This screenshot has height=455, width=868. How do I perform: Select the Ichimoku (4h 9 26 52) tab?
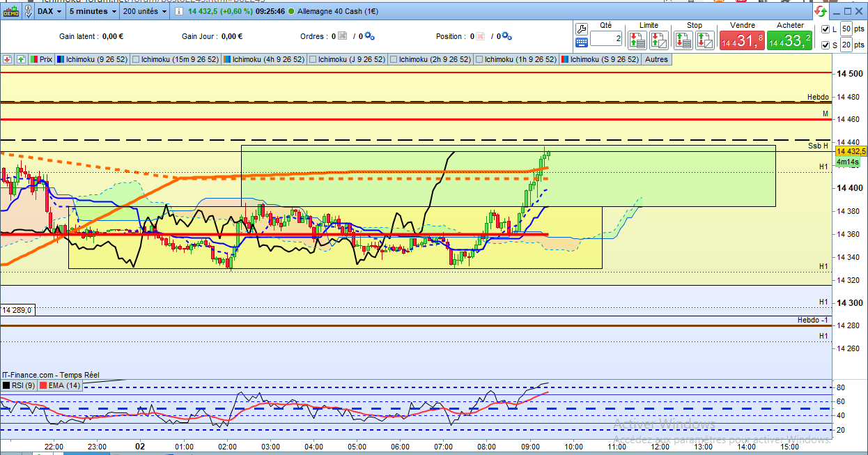click(264, 59)
